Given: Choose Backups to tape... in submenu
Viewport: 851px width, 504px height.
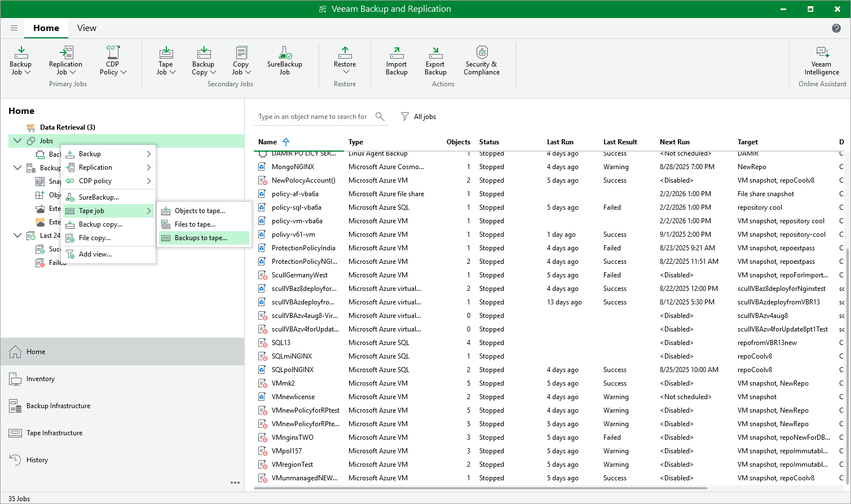Looking at the screenshot, I should click(x=204, y=238).
